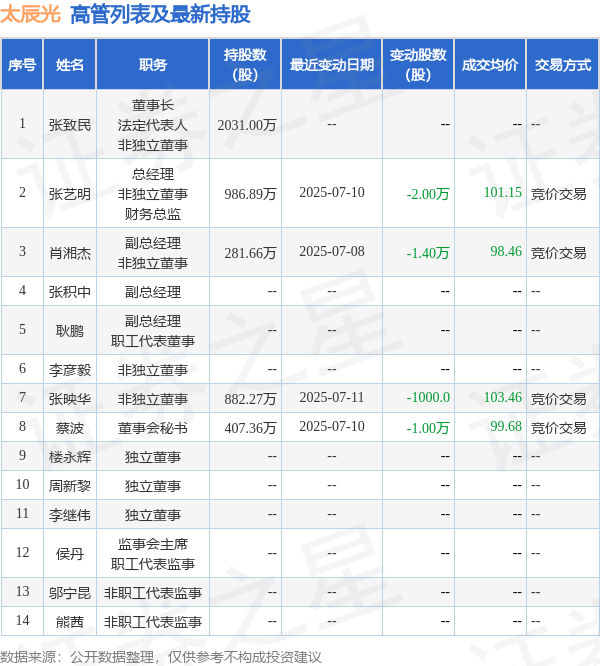Click the average price 99.68
The height and width of the screenshot is (666, 600).
[x=506, y=426]
